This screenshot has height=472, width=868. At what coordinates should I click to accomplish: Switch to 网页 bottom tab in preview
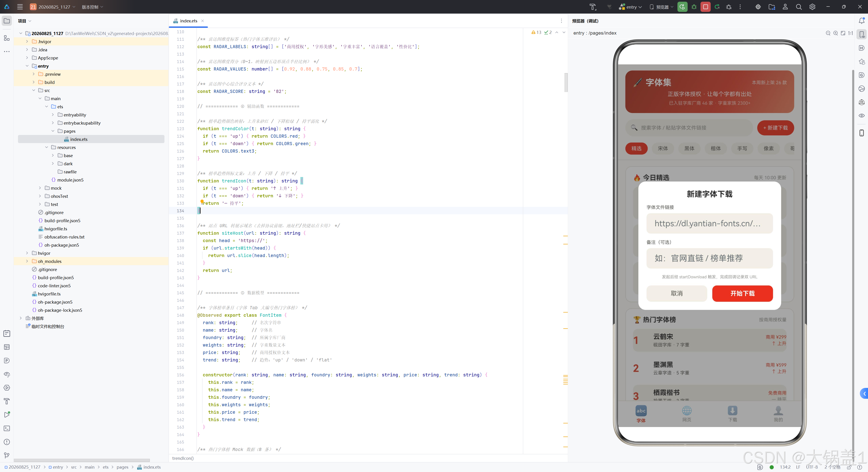[687, 414]
